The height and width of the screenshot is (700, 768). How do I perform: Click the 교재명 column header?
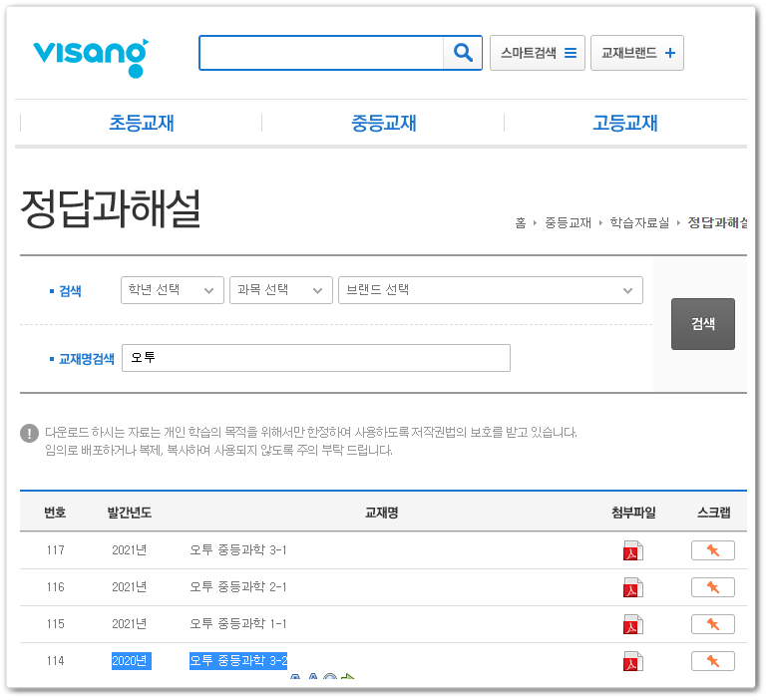coord(382,513)
